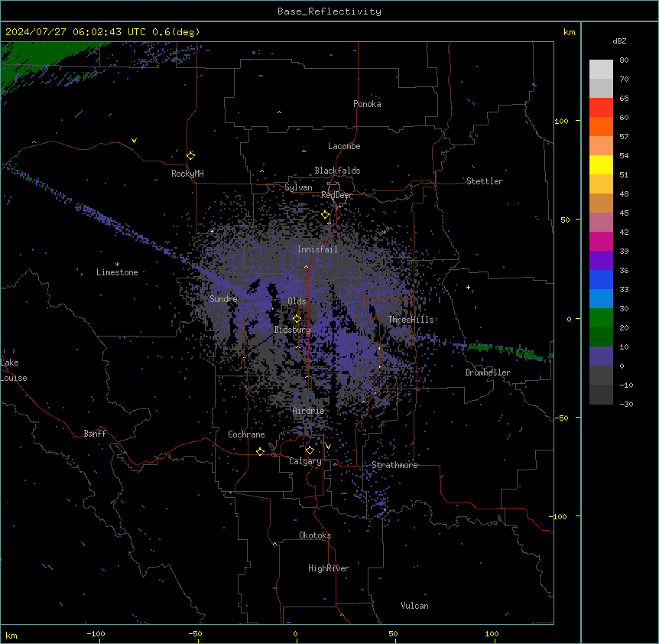
Task: Pick the blue 36-33 dBZ legend swatch
Action: coord(601,279)
